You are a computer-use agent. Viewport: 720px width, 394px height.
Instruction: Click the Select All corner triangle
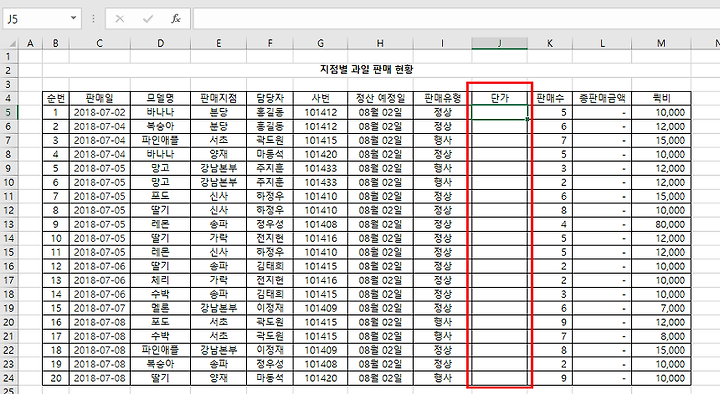(12, 44)
